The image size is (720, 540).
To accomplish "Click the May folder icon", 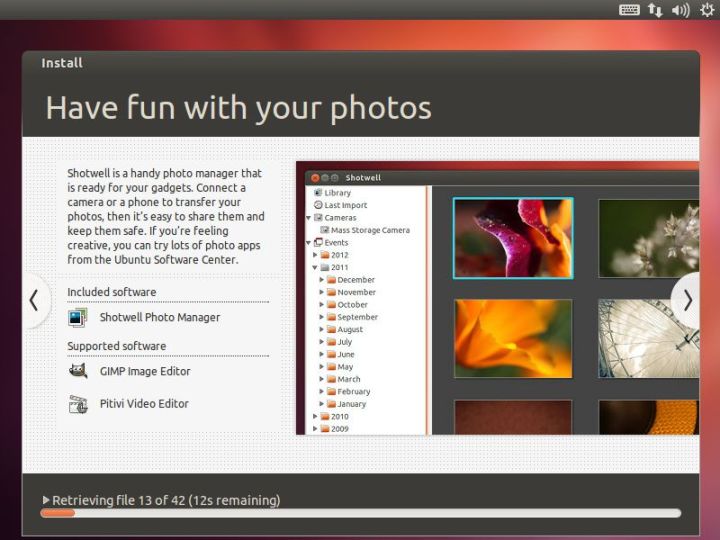I will coord(331,366).
